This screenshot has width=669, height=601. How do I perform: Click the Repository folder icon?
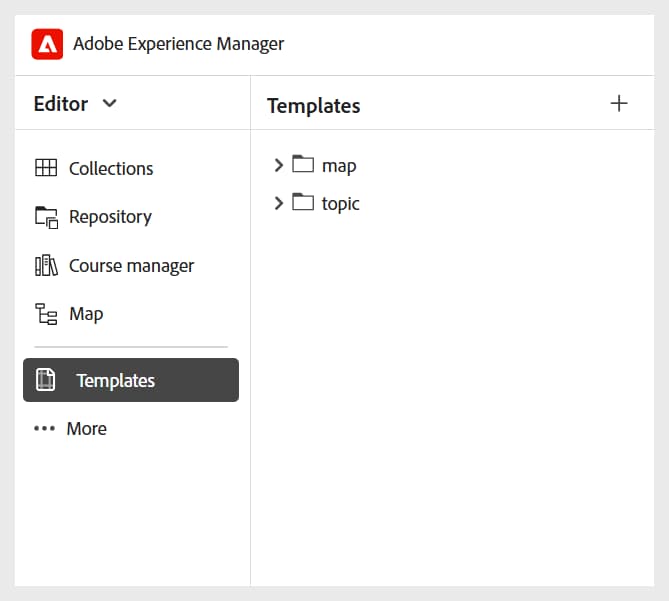point(46,216)
